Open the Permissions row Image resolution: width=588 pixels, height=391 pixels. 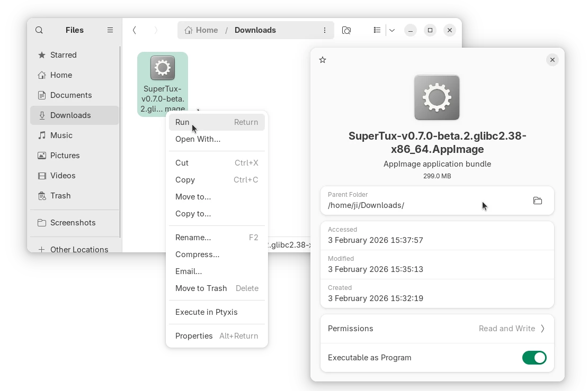coord(436,329)
